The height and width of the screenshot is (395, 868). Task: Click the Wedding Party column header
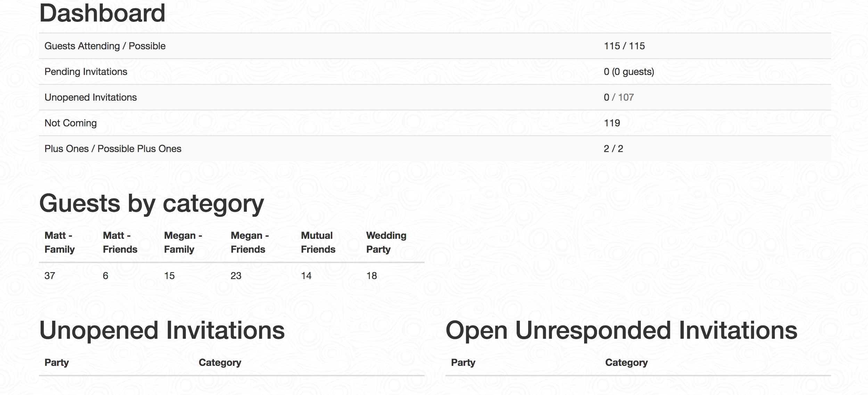(386, 242)
